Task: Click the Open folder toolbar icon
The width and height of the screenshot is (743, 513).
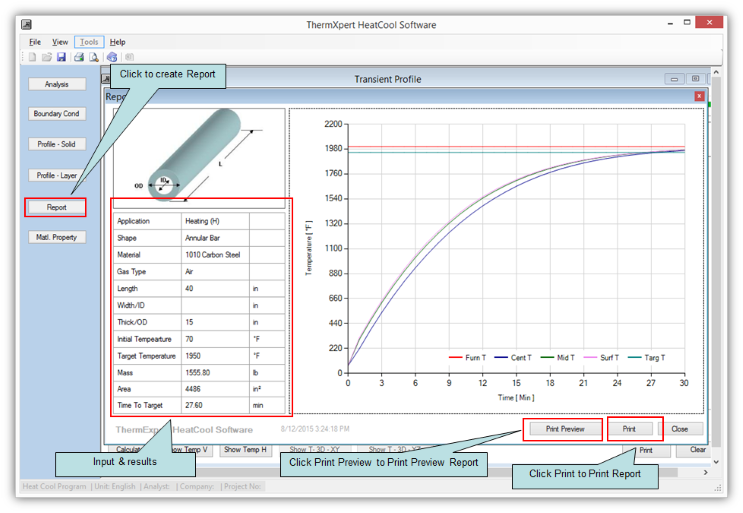Action: [x=46, y=57]
